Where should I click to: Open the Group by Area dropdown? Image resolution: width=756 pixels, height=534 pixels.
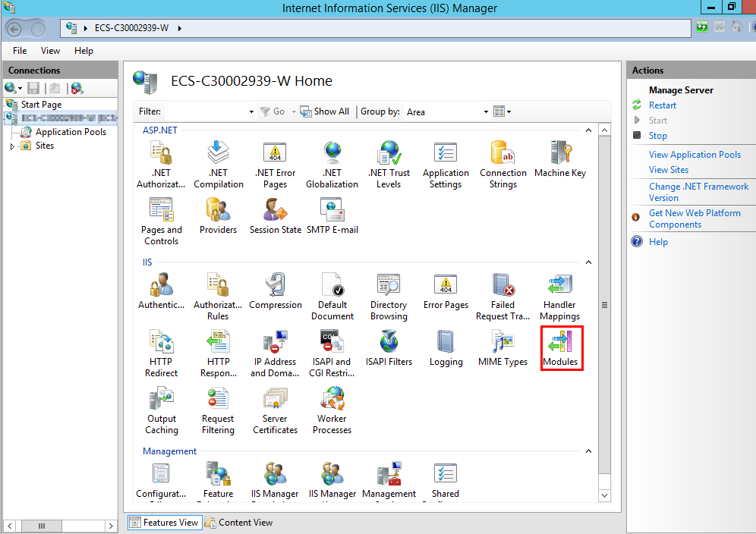[486, 112]
